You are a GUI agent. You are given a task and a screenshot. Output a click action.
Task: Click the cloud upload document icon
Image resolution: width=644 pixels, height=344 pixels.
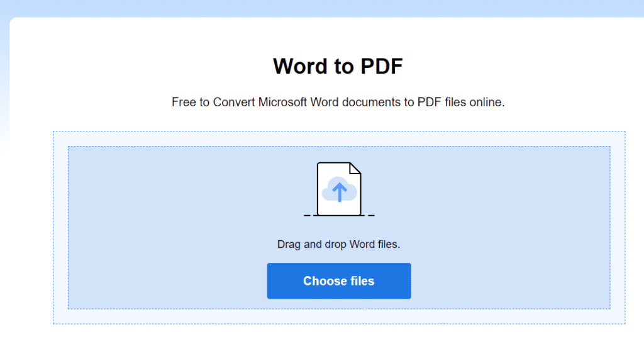[x=339, y=189]
